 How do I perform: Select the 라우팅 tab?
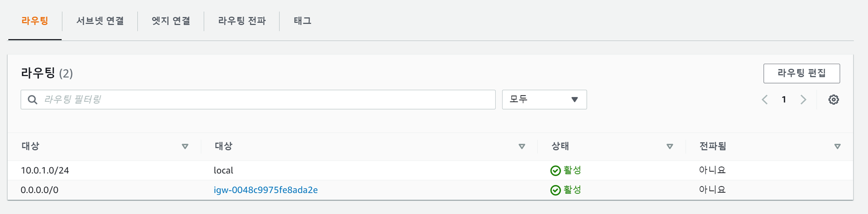tap(35, 21)
